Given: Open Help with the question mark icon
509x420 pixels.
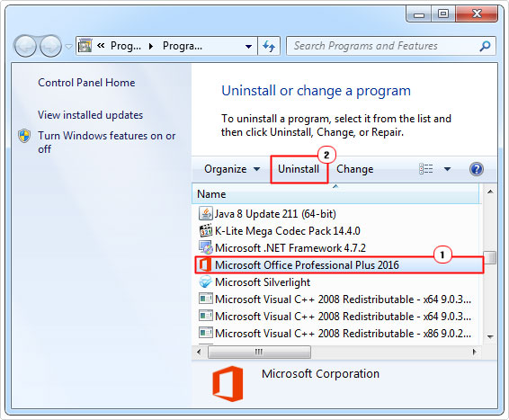Looking at the screenshot, I should (x=477, y=169).
